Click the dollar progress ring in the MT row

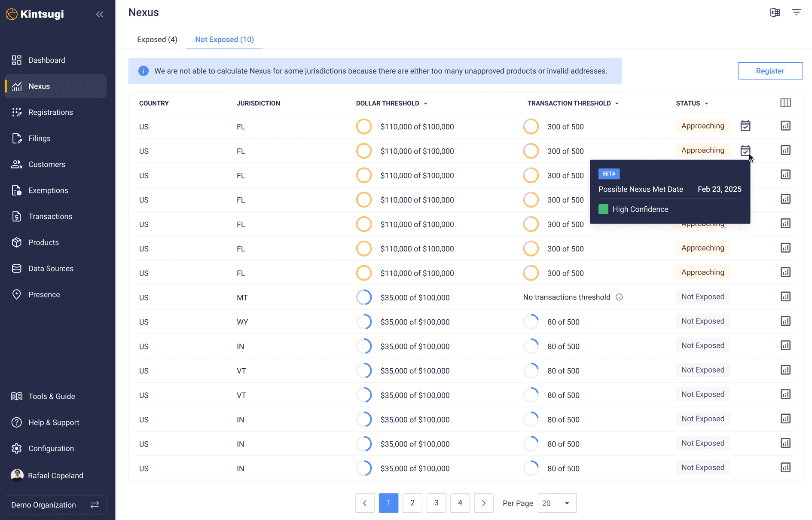pyautogui.click(x=364, y=297)
